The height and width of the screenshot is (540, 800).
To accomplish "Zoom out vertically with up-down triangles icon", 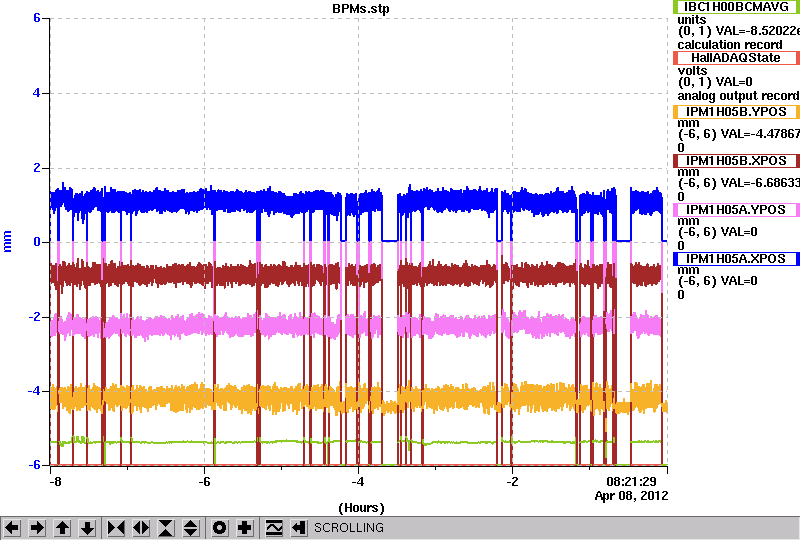I will coord(191,528).
